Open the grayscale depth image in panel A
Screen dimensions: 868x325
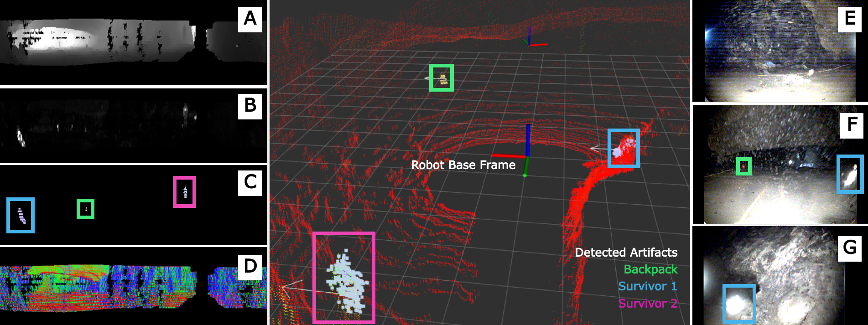[x=133, y=43]
